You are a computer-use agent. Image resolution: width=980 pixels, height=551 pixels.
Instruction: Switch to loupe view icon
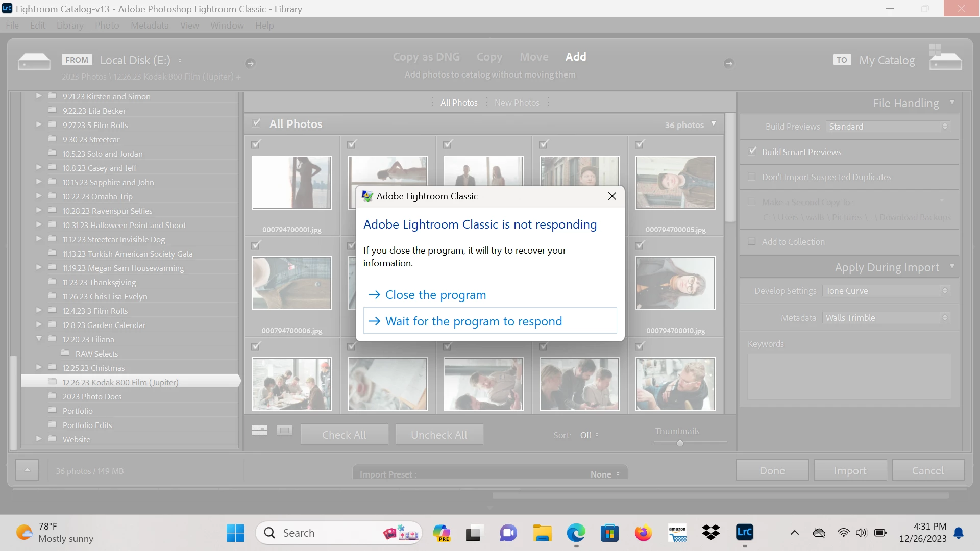[x=284, y=431]
